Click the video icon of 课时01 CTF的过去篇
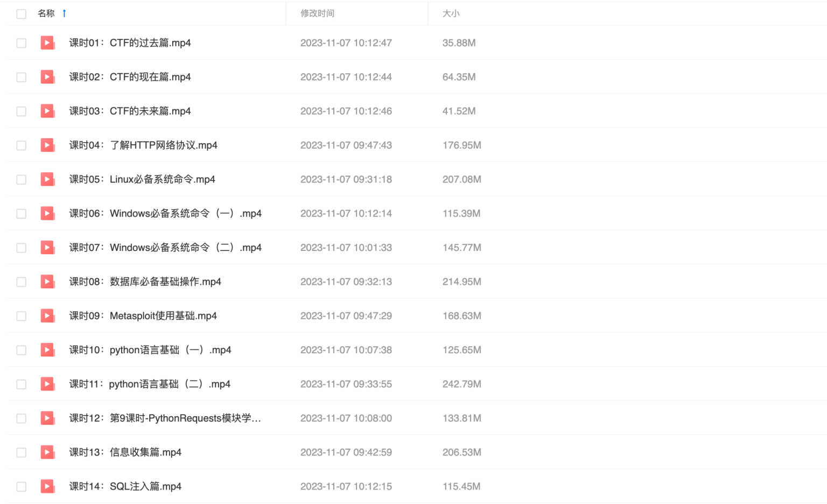827x504 pixels. (47, 43)
